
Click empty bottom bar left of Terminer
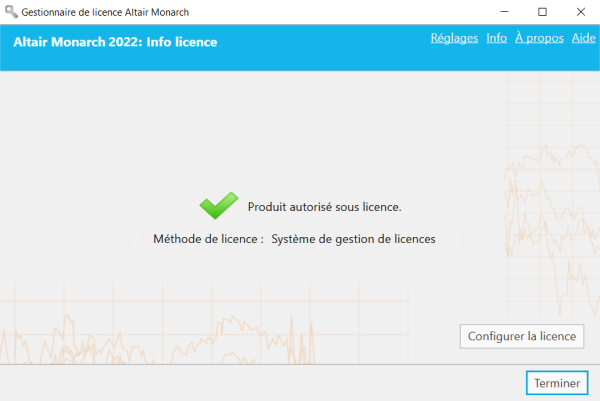[x=250, y=383]
